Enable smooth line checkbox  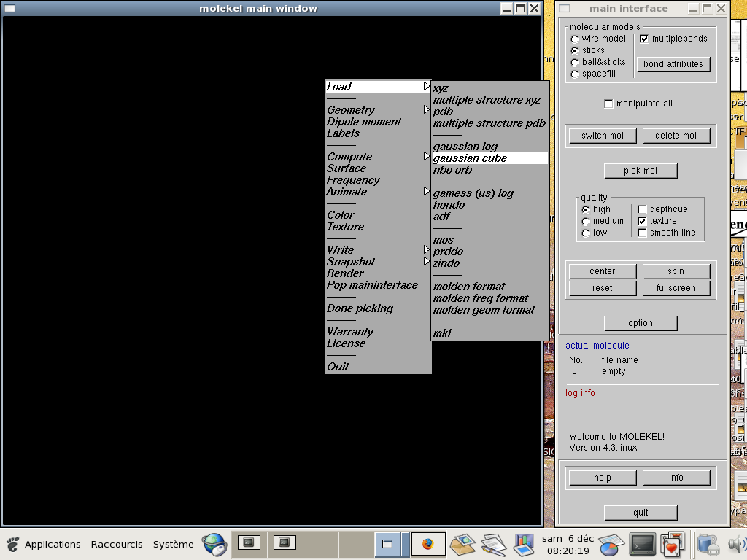click(x=642, y=233)
